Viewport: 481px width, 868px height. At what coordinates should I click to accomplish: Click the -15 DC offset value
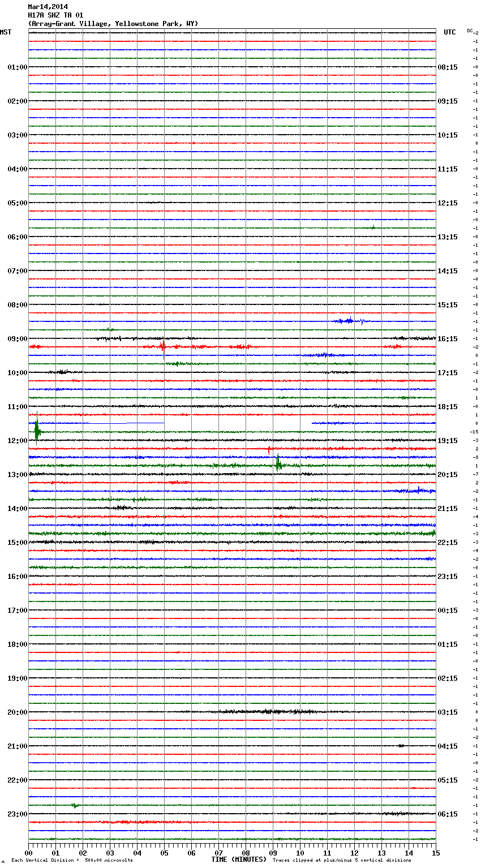474,432
